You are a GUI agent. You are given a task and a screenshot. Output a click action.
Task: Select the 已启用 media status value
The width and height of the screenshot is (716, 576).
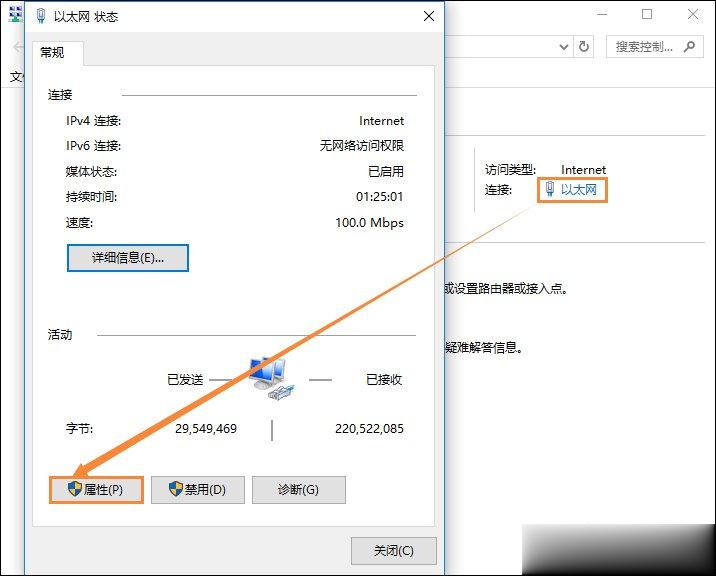pos(386,172)
